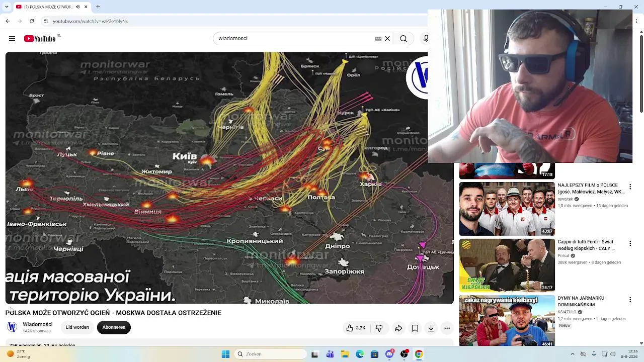Open the Wiadomości channel name link
Screen dimensions: 644x362
38,324
